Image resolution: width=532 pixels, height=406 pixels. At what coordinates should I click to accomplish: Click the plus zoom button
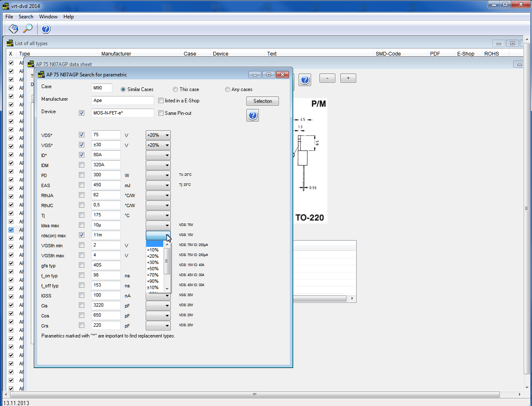pyautogui.click(x=348, y=78)
